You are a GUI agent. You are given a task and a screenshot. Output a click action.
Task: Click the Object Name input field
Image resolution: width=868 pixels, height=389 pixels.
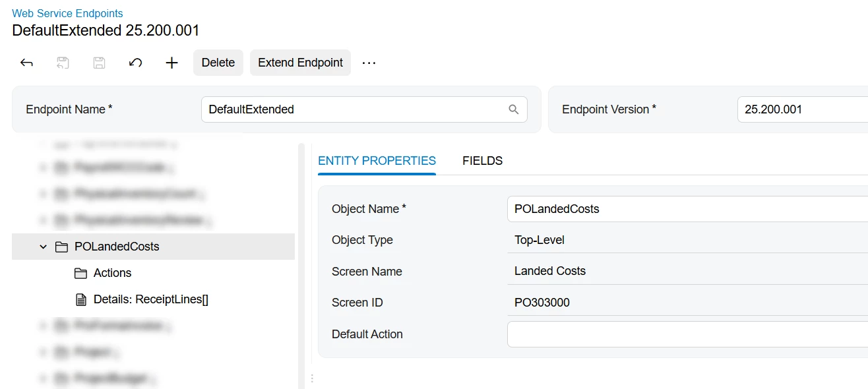(686, 209)
